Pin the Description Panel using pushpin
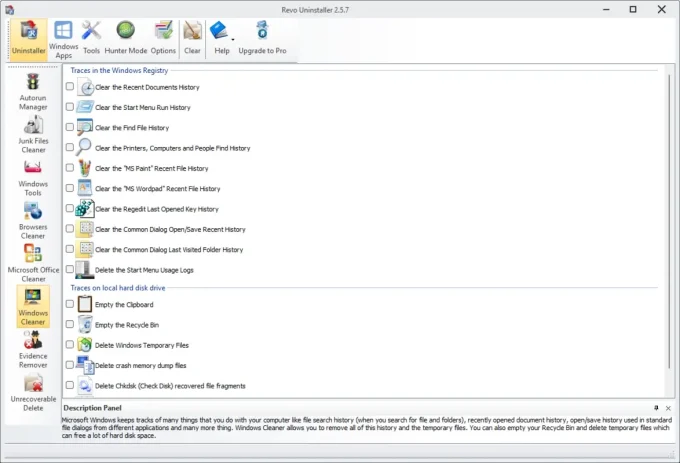Viewport: 680px width, 463px height. 656,409
